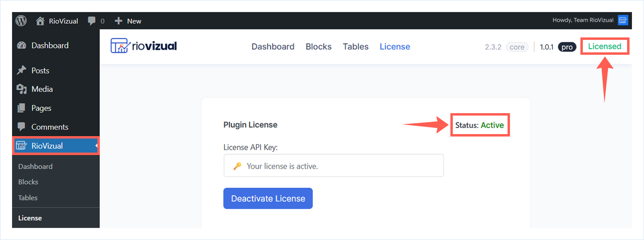Open the Dashboard tab in plugin header
The image size is (644, 240).
click(273, 47)
